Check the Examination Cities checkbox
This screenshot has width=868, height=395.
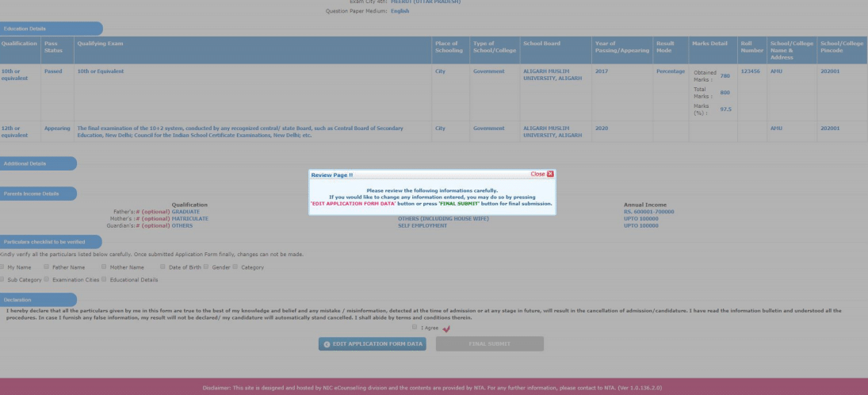click(x=47, y=279)
